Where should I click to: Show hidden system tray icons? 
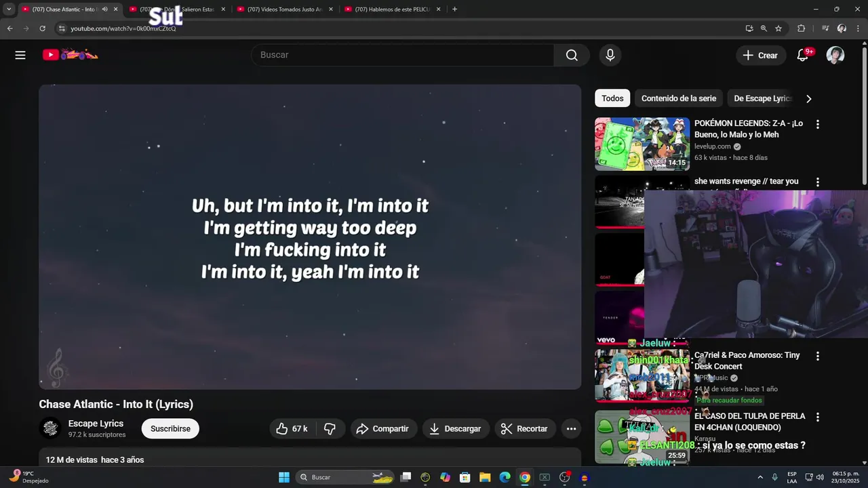(x=760, y=477)
